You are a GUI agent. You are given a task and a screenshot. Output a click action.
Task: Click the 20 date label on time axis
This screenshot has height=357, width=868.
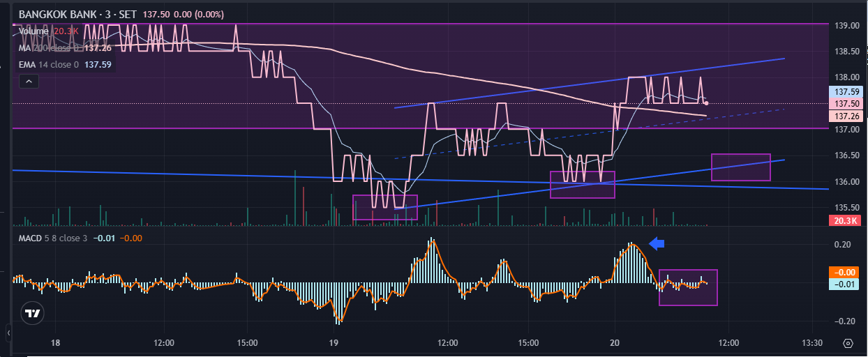click(x=614, y=343)
